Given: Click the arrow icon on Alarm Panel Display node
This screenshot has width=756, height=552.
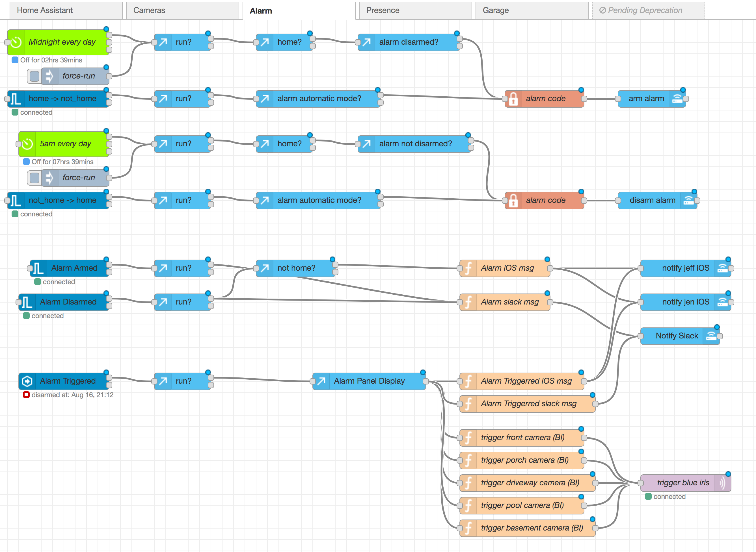Looking at the screenshot, I should point(321,381).
